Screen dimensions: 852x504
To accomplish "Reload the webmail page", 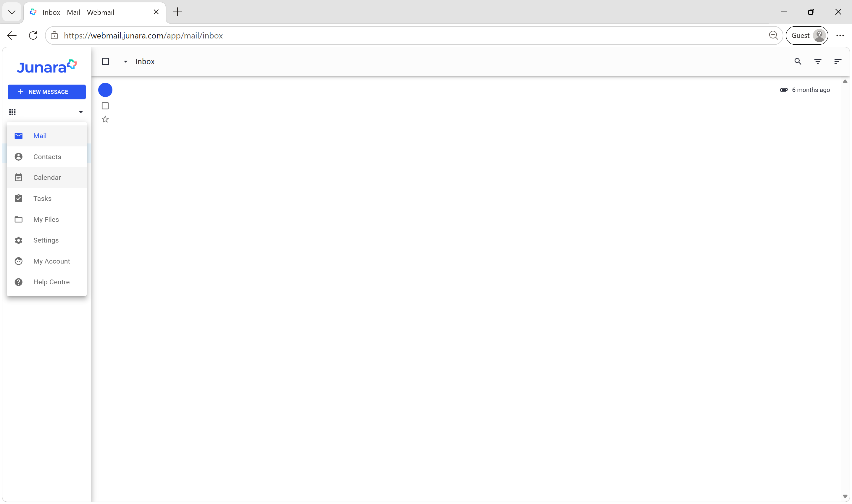I will 33,35.
